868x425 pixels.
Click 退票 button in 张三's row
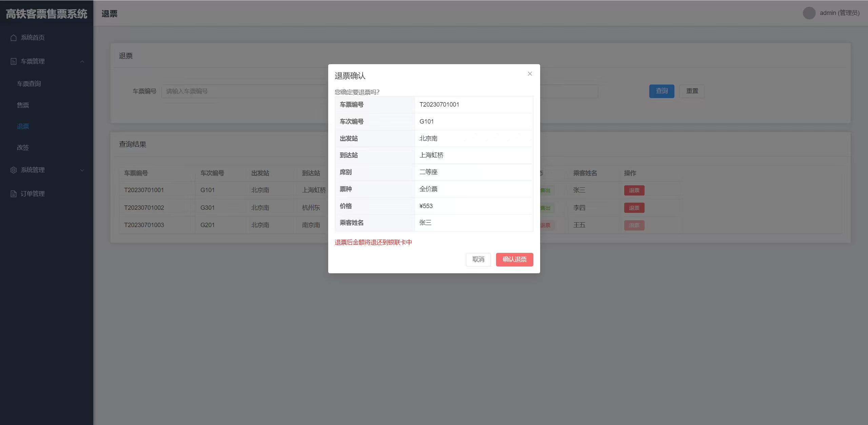(x=634, y=190)
